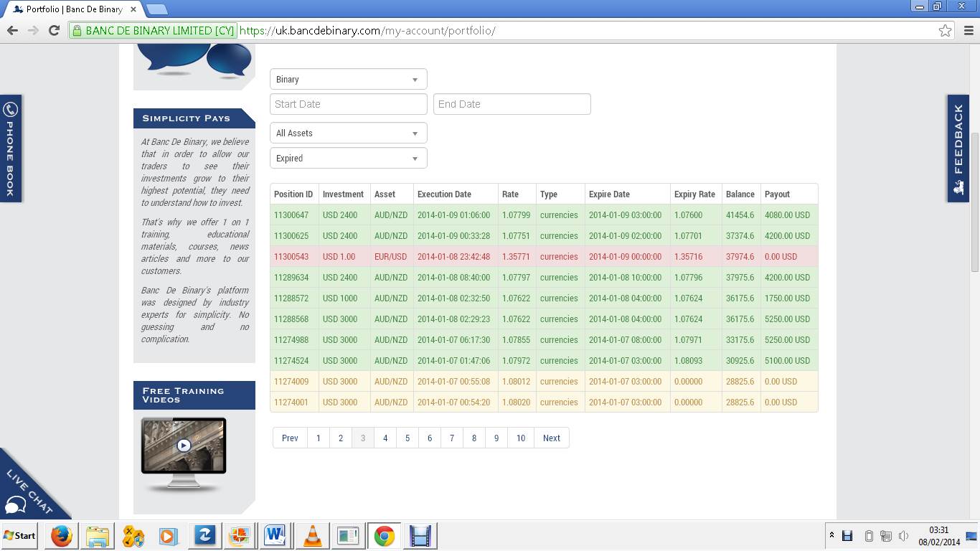The height and width of the screenshot is (551, 980).
Task: Jump to page 8 of results
Action: (474, 438)
